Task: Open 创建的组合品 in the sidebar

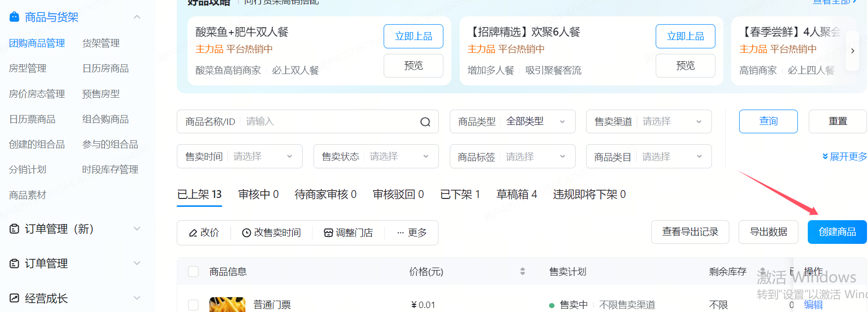Action: coord(37,145)
